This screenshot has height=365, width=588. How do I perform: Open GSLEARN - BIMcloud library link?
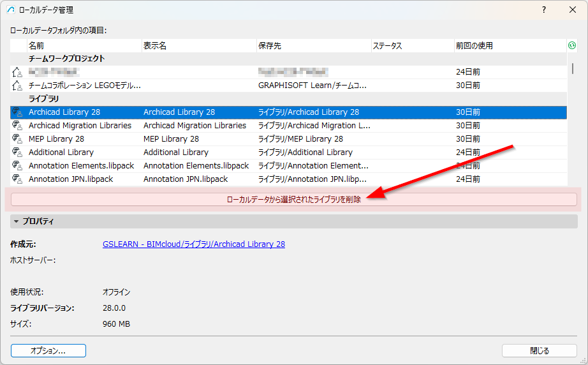(x=194, y=244)
